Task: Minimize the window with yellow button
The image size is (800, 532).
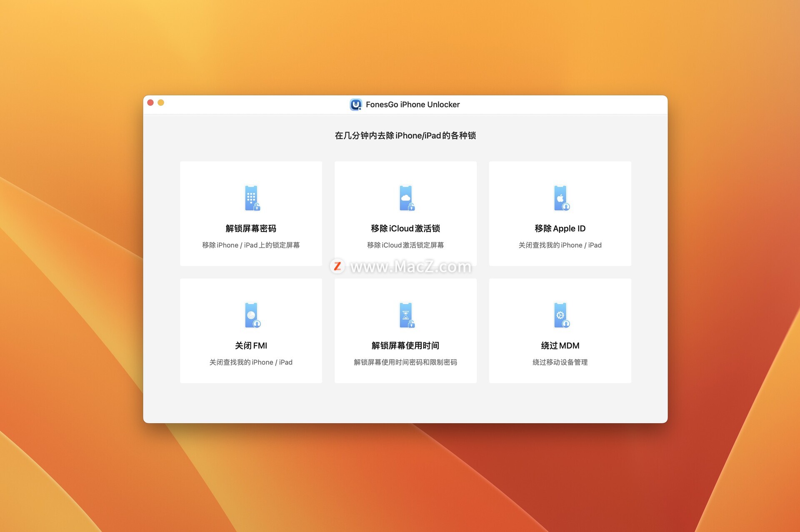Action: coord(161,102)
